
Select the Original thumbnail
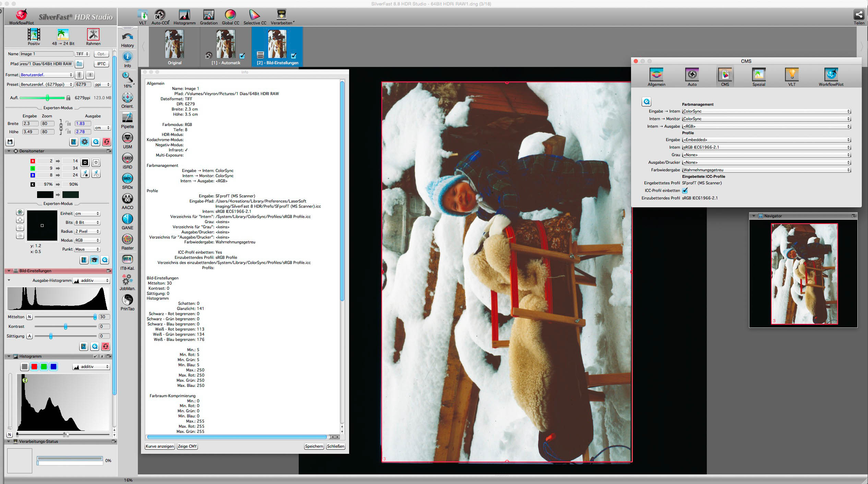[175, 47]
